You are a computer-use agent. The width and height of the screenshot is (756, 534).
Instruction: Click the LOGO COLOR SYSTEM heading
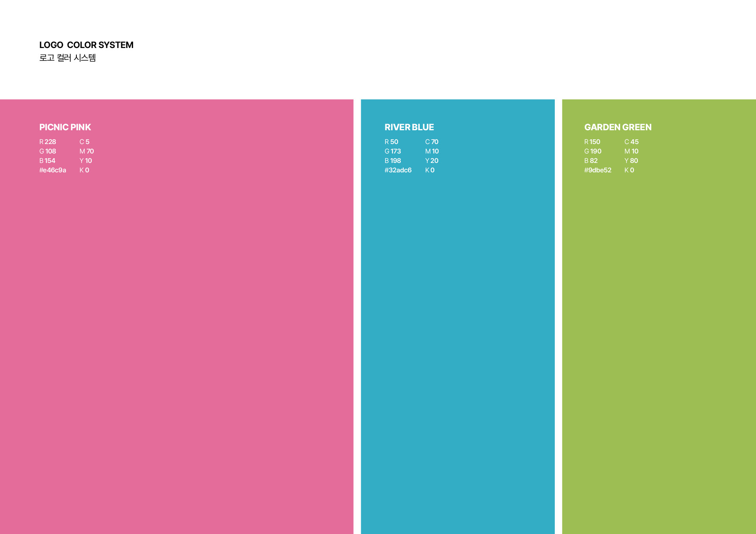[86, 45]
